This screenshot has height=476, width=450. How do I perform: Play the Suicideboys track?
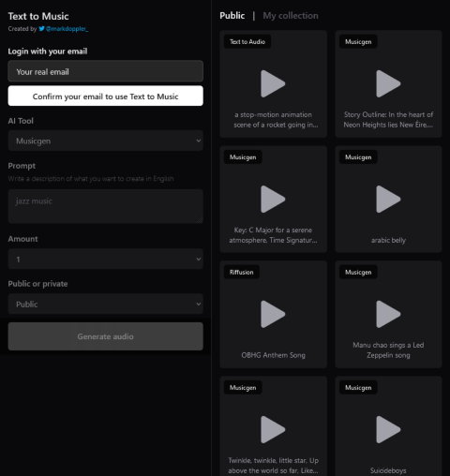388,429
